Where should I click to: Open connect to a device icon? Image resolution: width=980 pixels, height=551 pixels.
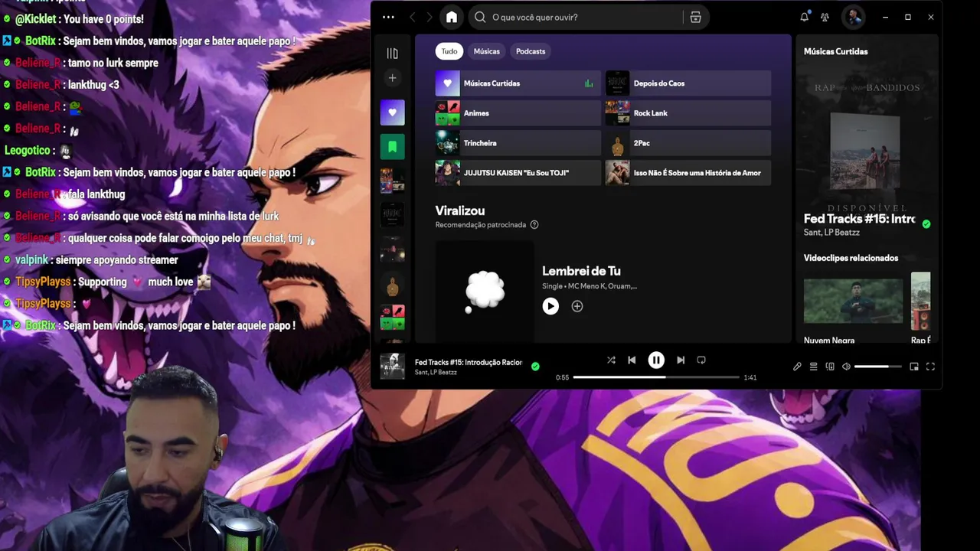pos(830,367)
